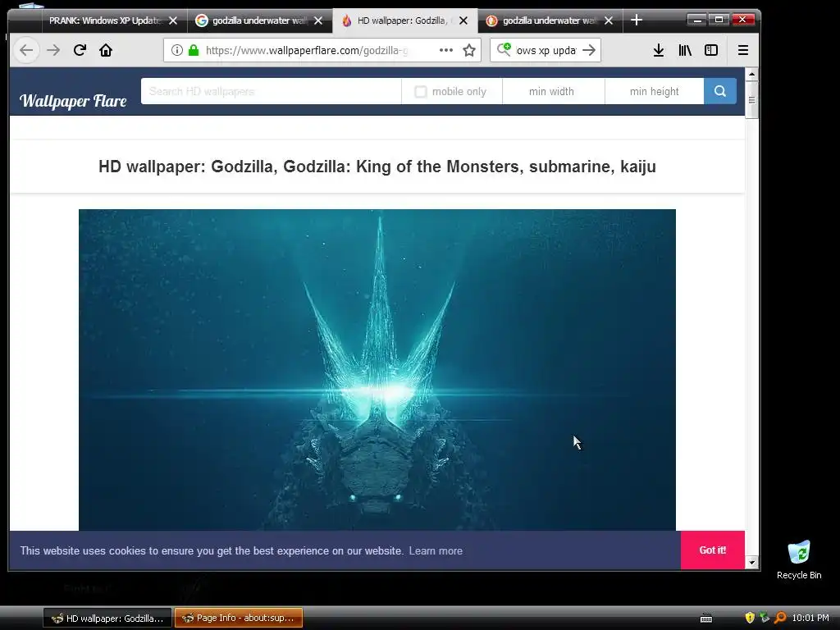Open Recycle Bin on desktop
The height and width of the screenshot is (630, 840).
[x=799, y=559]
